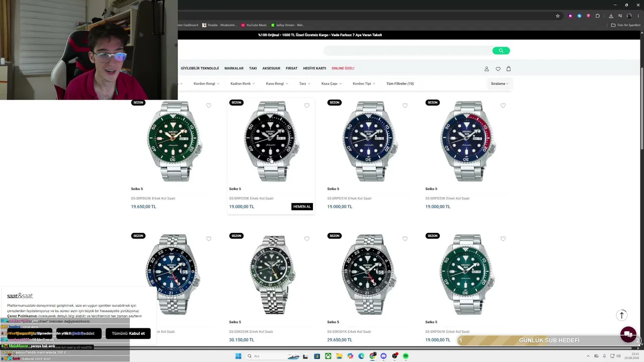Open the Windows Start menu
644x362 pixels.
(238, 356)
